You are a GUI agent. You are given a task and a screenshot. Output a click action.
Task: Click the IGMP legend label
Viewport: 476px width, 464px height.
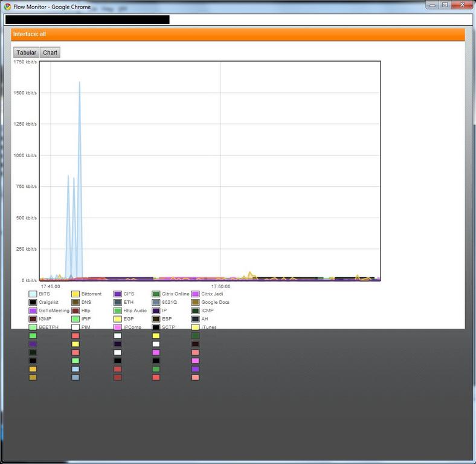coord(45,319)
